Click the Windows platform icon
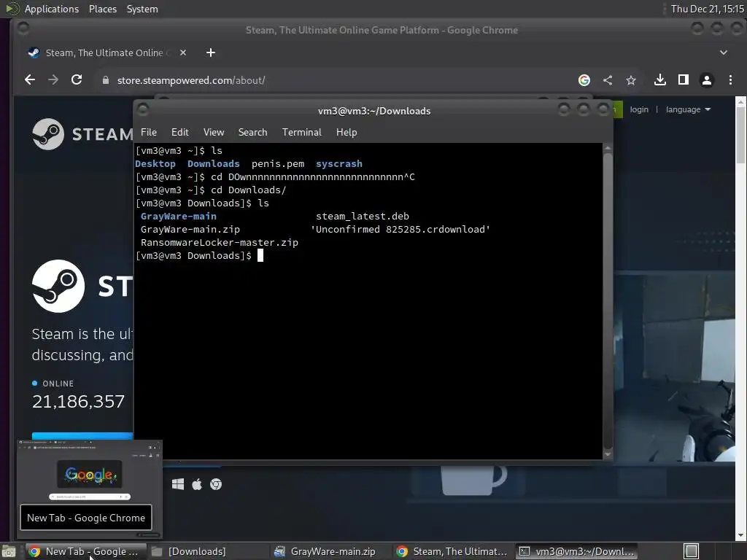Viewport: 747px width, 560px height. coord(178,484)
